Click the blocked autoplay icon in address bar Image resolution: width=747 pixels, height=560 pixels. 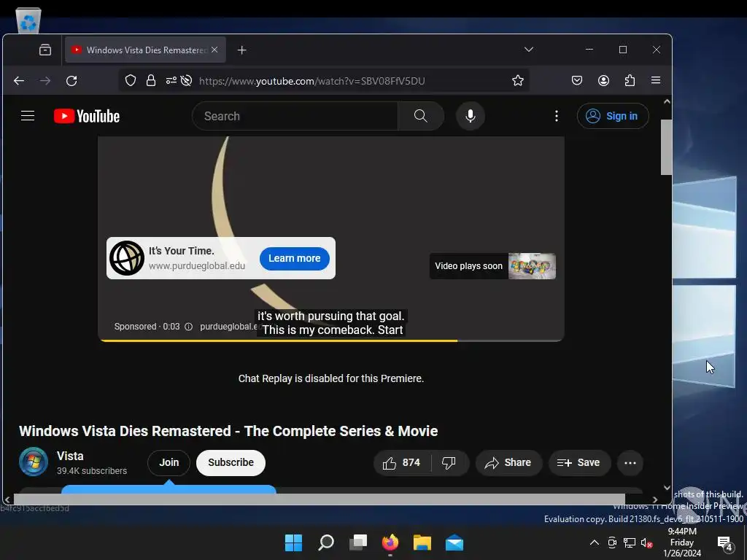pos(186,80)
